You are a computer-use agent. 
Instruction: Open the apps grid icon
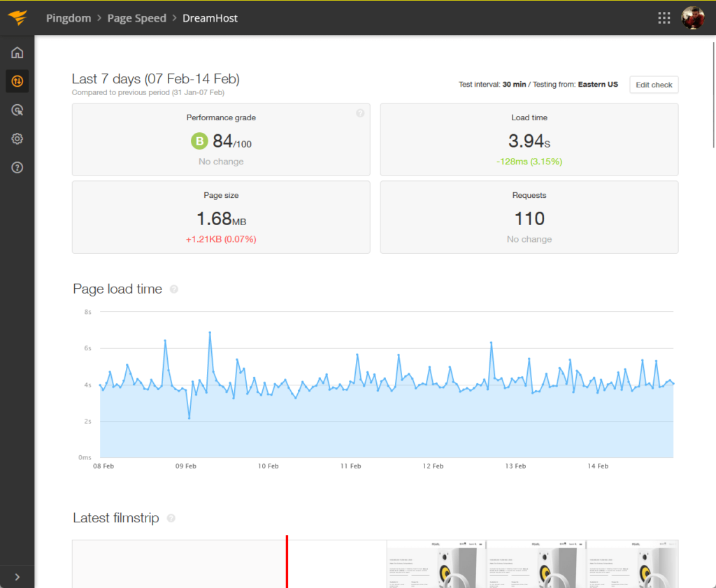[x=664, y=17]
